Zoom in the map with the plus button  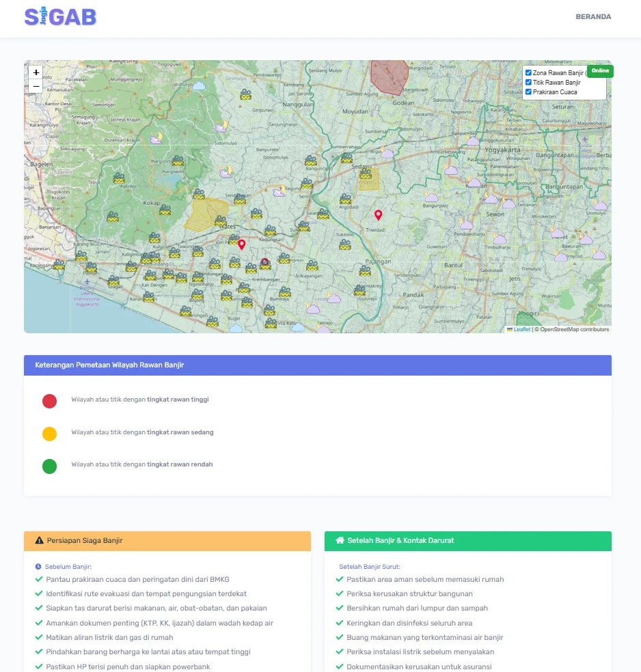click(x=36, y=72)
